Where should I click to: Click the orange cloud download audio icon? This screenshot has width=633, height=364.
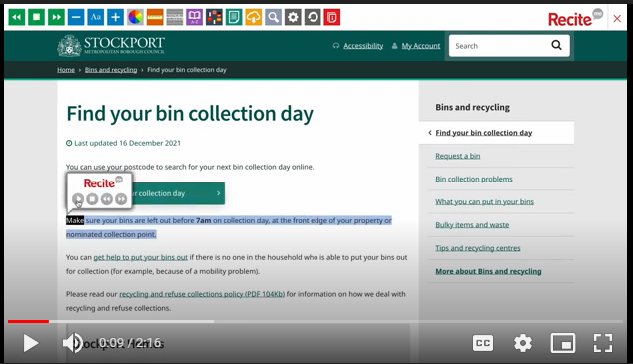pyautogui.click(x=254, y=17)
